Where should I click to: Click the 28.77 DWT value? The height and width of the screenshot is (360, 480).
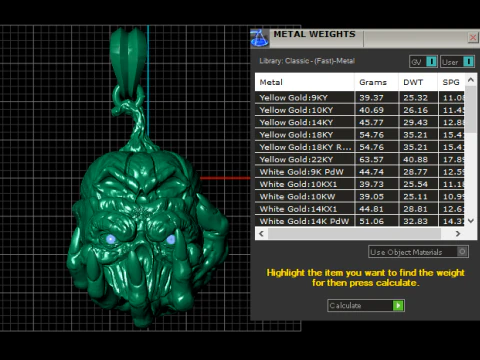click(415, 172)
